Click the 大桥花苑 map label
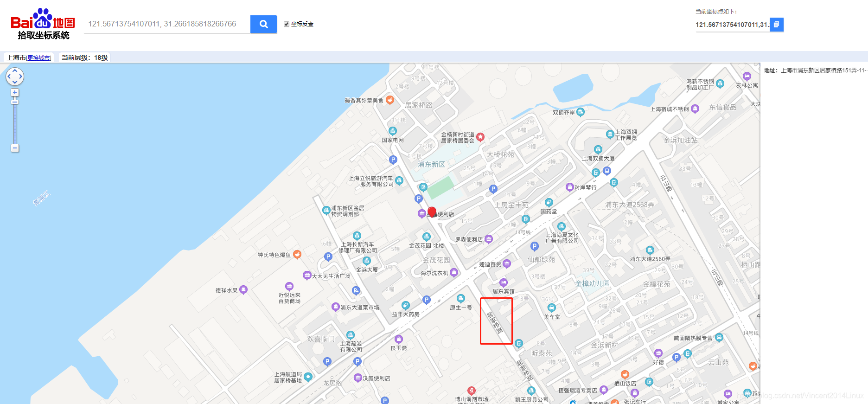This screenshot has height=404, width=868. [500, 154]
